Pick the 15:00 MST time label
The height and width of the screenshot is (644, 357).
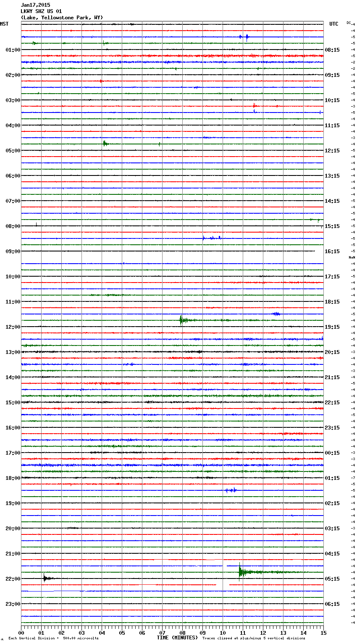[x=13, y=402]
